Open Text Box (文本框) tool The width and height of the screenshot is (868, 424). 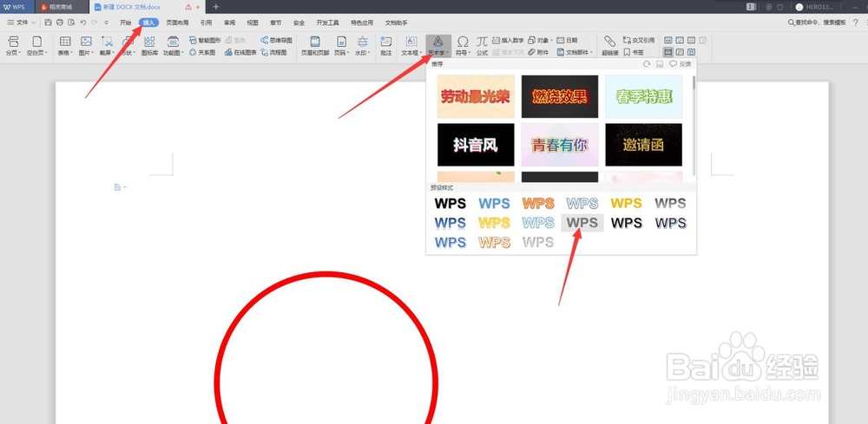(x=411, y=45)
